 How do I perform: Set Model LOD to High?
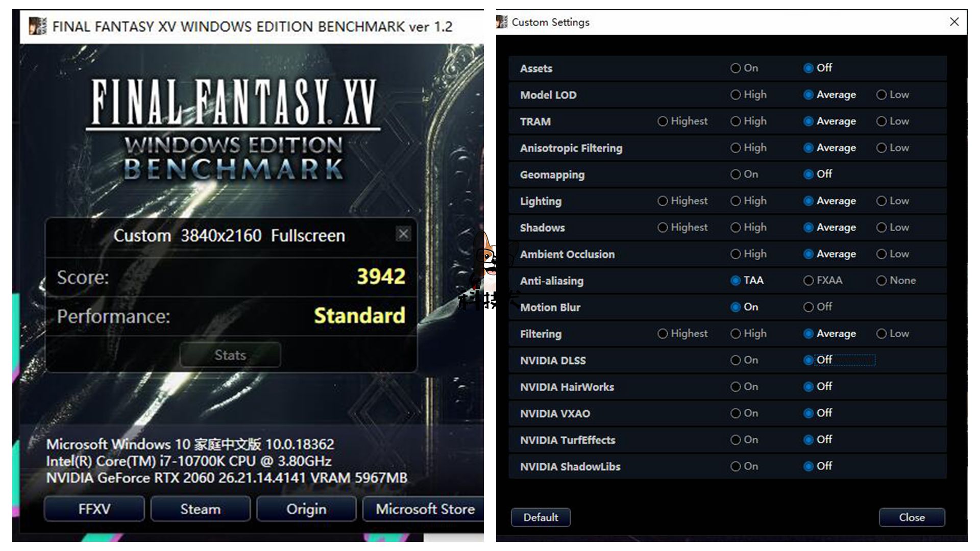click(x=735, y=95)
